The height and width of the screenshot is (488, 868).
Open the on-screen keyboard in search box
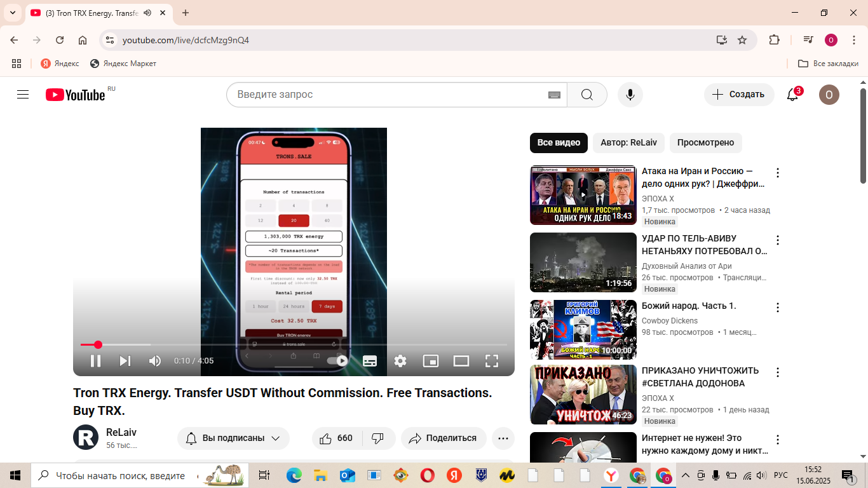[554, 95]
